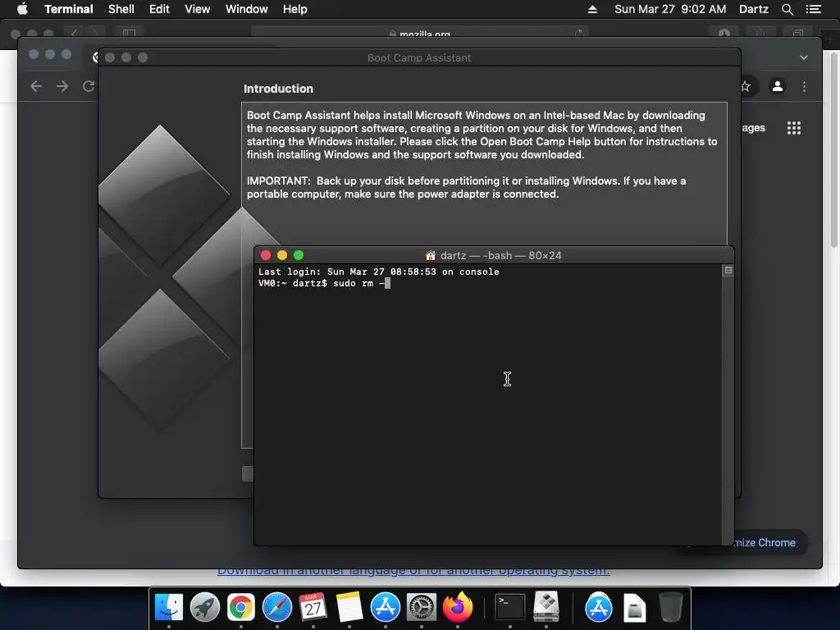Click the home icon in Terminal title

tap(430, 256)
